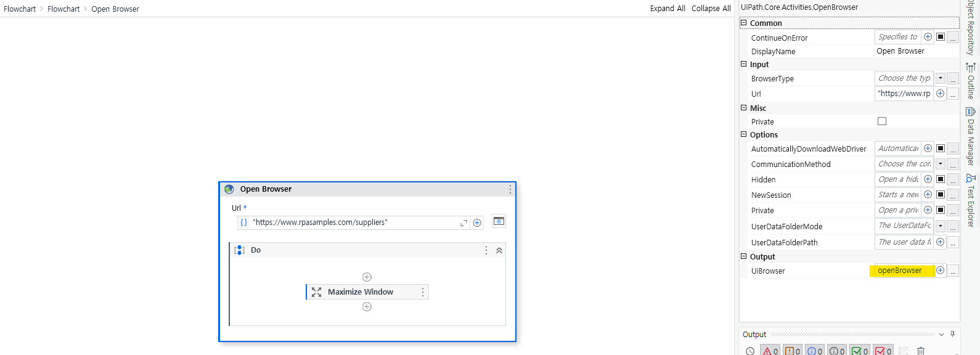Toggle the red triangle errors filter in Output
Image resolution: width=980 pixels, height=355 pixels.
[770, 351]
